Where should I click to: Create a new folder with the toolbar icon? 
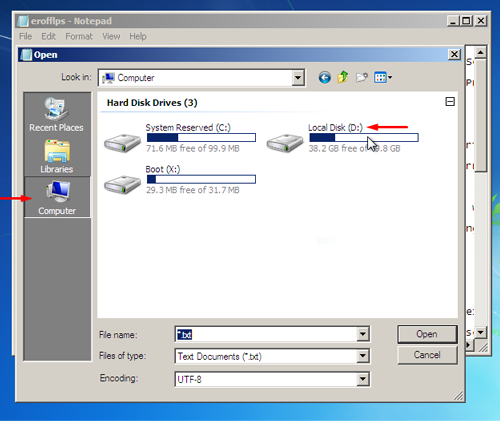362,77
